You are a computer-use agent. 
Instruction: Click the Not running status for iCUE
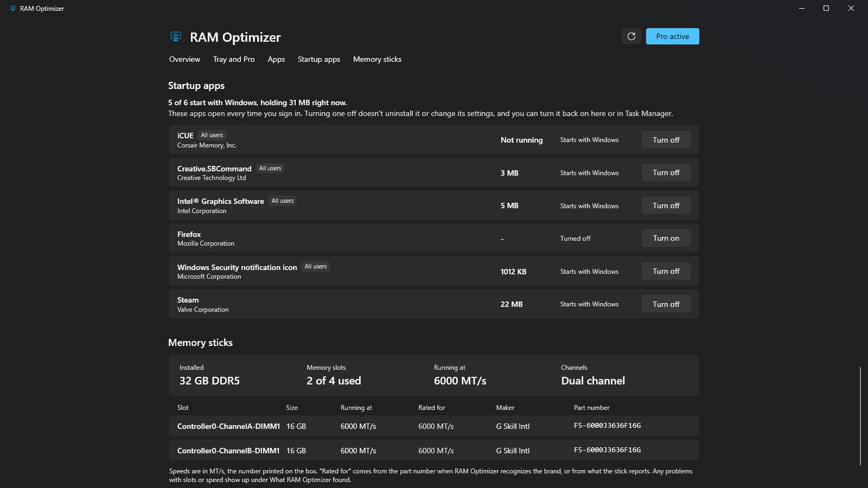(521, 140)
